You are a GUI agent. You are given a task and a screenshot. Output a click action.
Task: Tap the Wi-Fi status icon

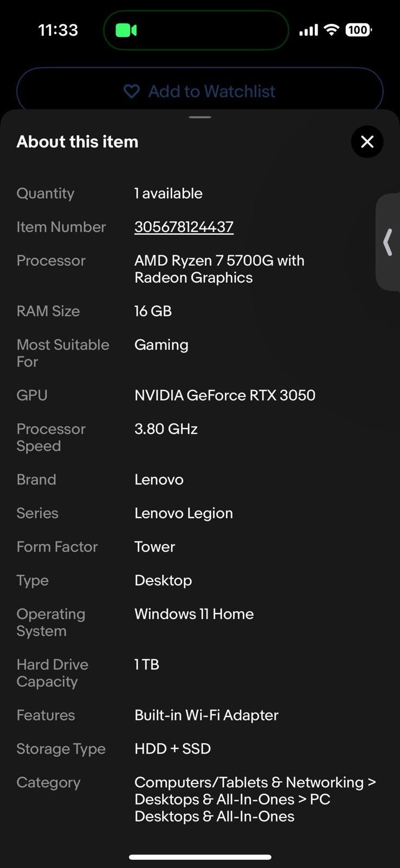(x=331, y=30)
